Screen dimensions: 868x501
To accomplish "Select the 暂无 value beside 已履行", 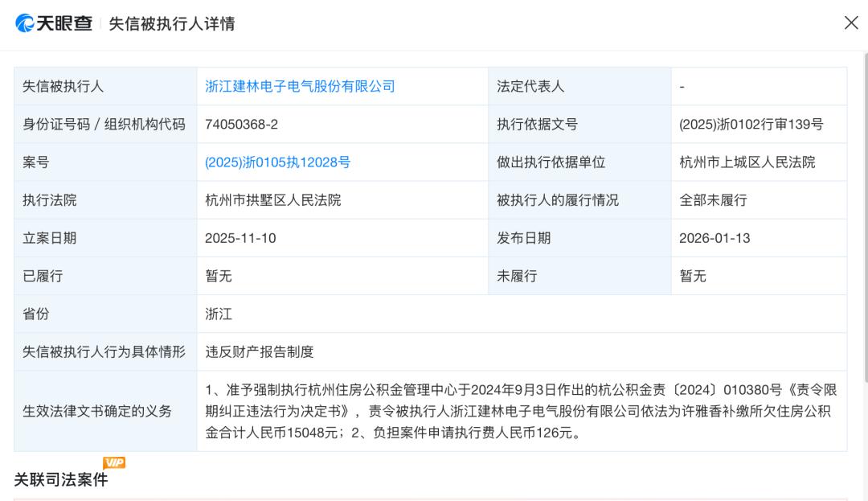I will 219,276.
